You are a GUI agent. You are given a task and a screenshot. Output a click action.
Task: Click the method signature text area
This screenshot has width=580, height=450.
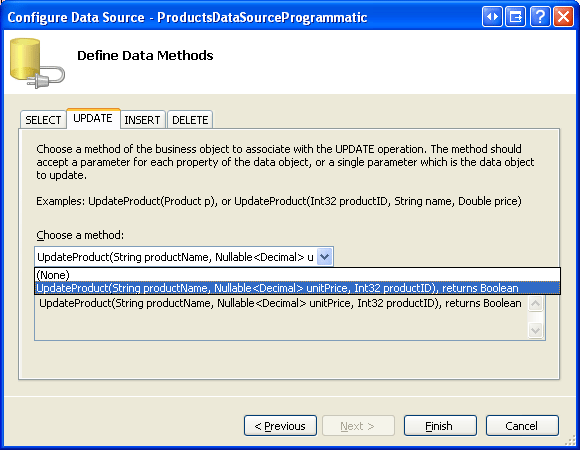pos(281,317)
